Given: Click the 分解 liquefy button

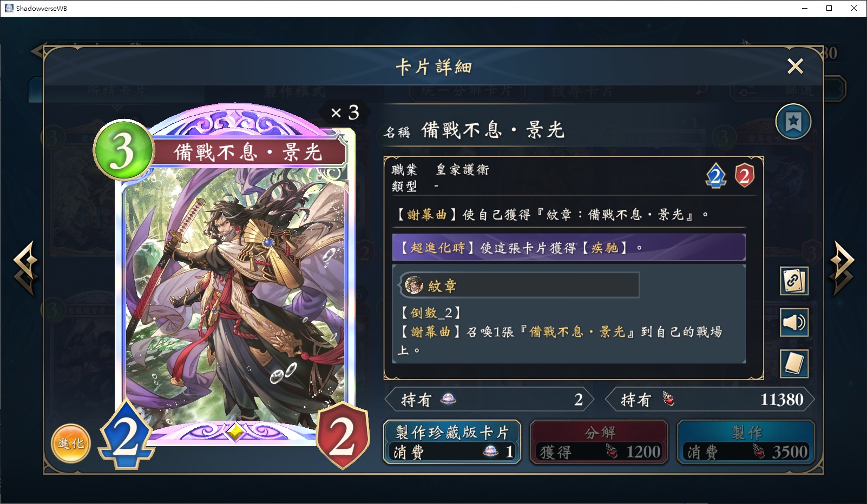Looking at the screenshot, I should [599, 442].
